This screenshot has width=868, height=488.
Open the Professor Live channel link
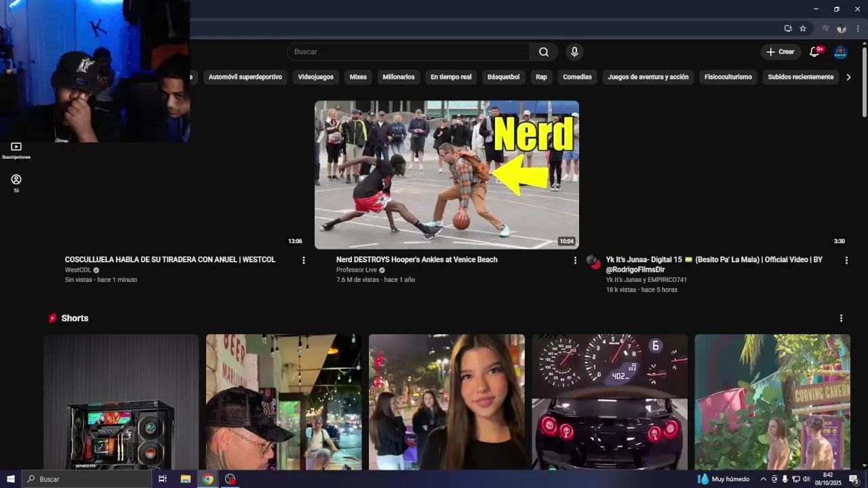point(357,270)
